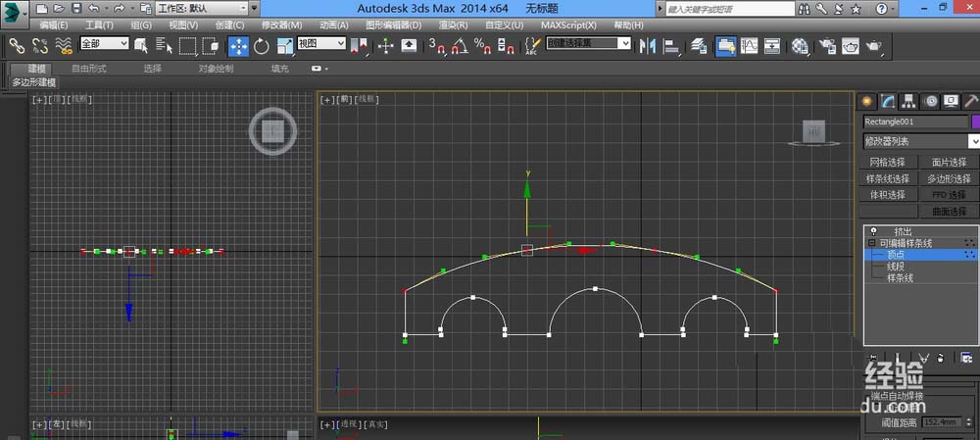This screenshot has width=980, height=440.
Task: Click the New Scene icon in title bar
Action: (x=40, y=8)
